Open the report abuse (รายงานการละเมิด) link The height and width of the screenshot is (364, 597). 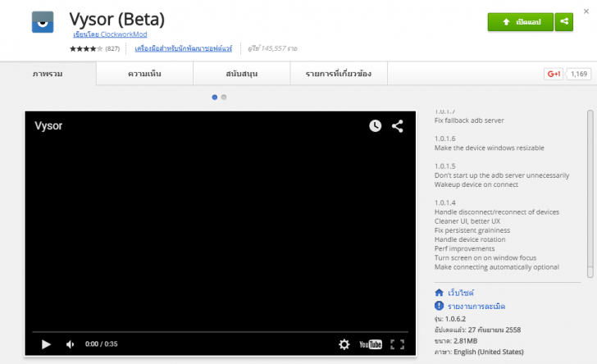coord(476,306)
